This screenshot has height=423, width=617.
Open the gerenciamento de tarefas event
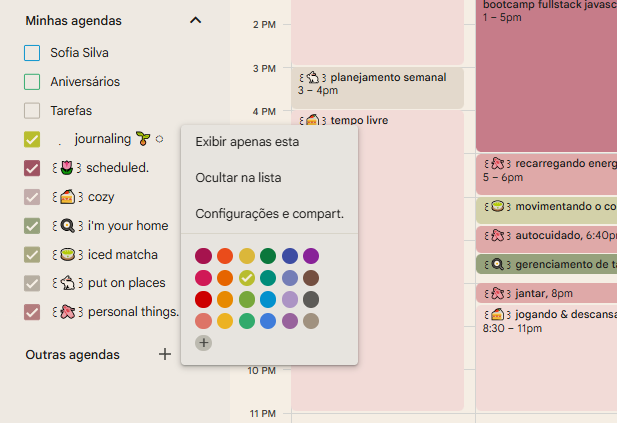click(547, 264)
